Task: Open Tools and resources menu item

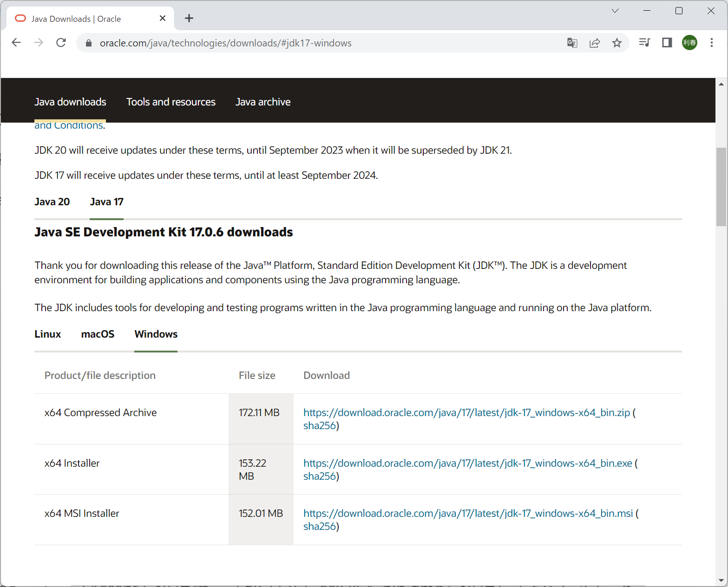Action: tap(171, 102)
